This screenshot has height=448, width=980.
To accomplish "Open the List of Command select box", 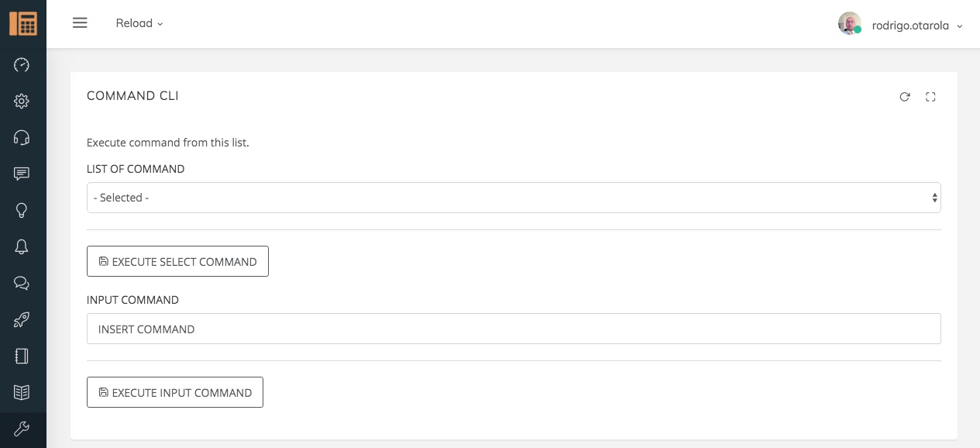I will (514, 198).
